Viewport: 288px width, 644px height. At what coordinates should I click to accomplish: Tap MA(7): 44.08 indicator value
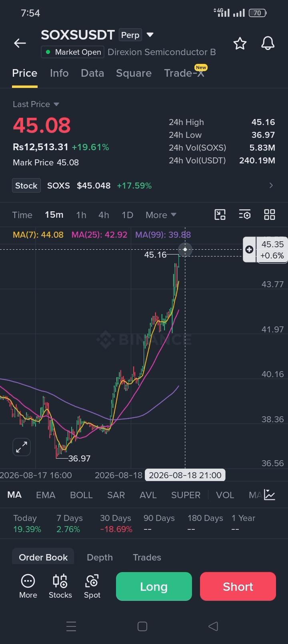[x=38, y=235]
